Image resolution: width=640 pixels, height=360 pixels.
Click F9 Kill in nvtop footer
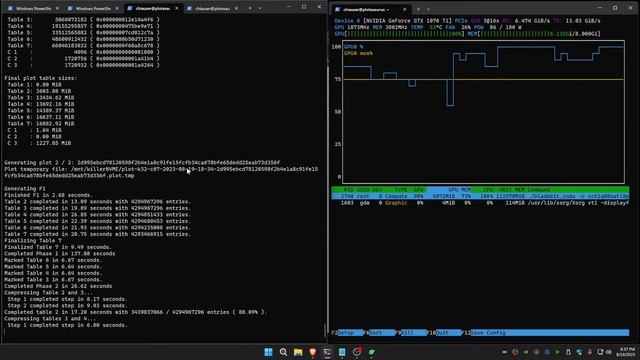(x=411, y=333)
